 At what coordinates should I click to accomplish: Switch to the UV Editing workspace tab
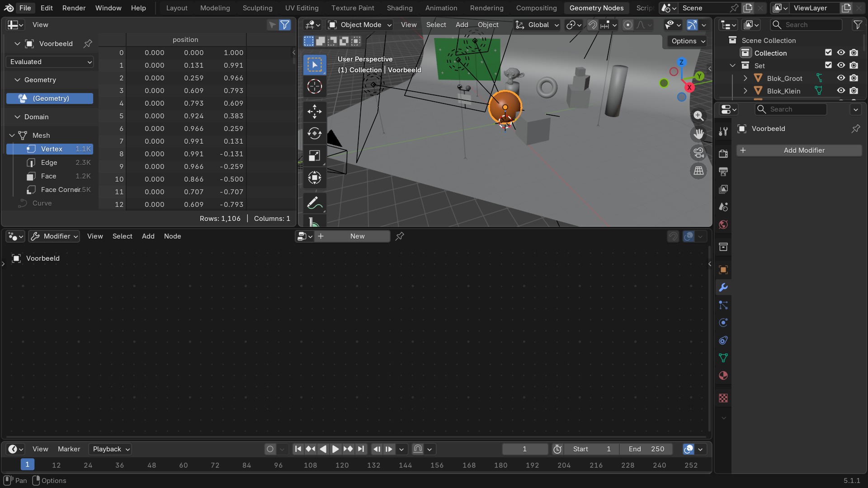click(302, 8)
